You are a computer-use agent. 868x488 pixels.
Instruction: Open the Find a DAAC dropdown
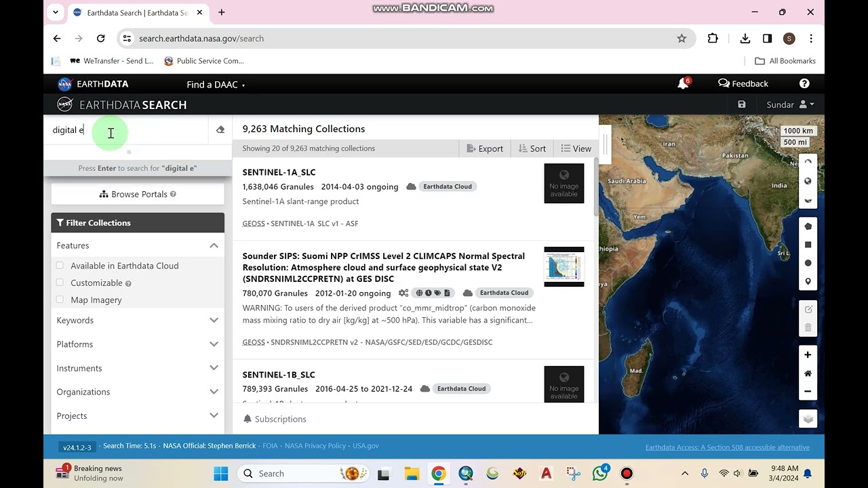[216, 84]
